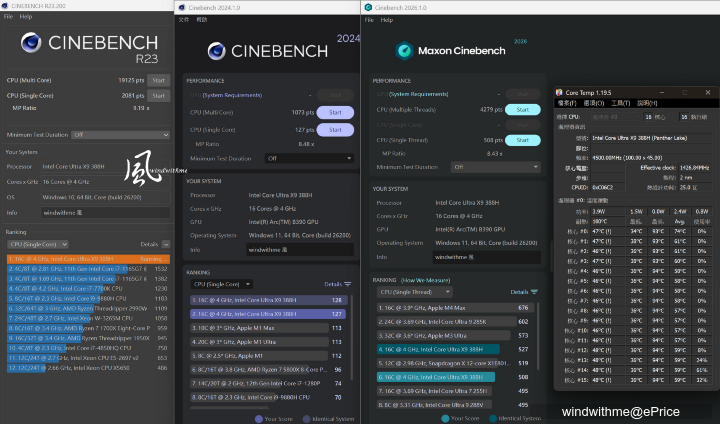Click the Details filter icon in Cinebench 2026
Screen dimensions: 720x424
534,292
